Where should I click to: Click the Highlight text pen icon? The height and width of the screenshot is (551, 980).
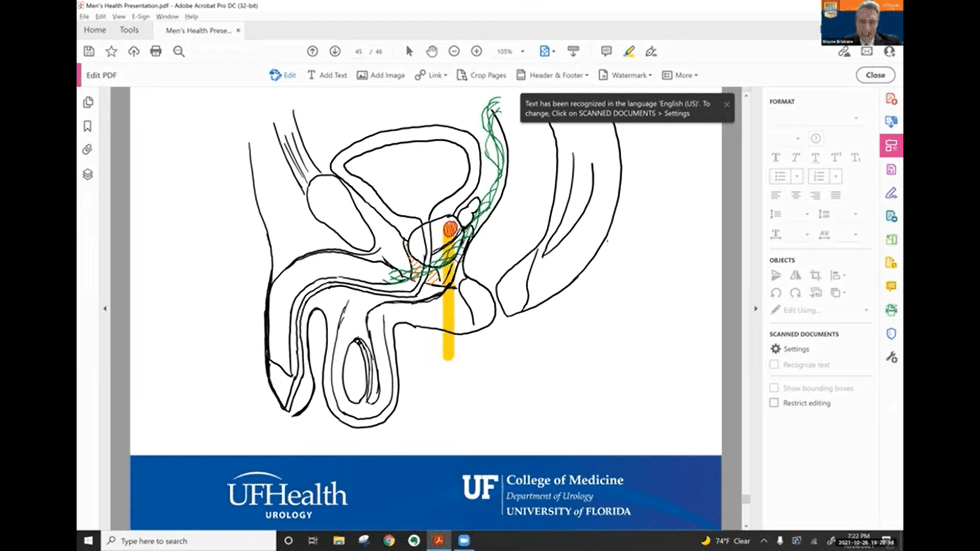pos(629,51)
